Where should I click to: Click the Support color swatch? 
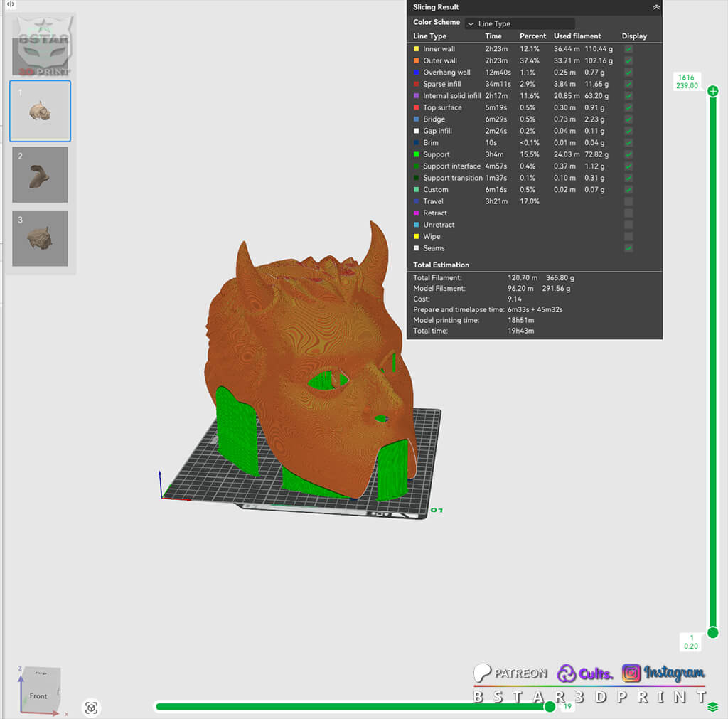pyautogui.click(x=417, y=154)
